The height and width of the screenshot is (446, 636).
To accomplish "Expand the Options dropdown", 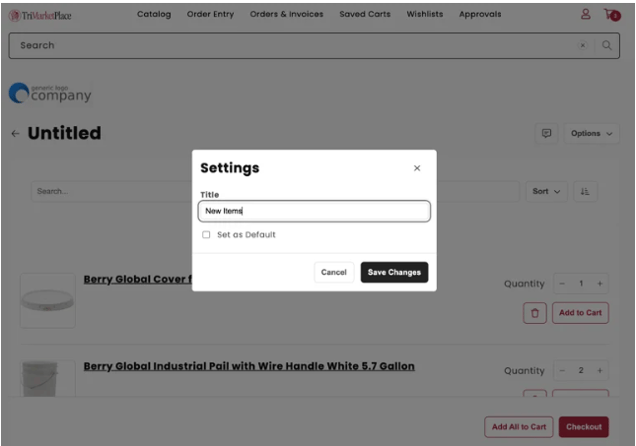I will (x=591, y=133).
